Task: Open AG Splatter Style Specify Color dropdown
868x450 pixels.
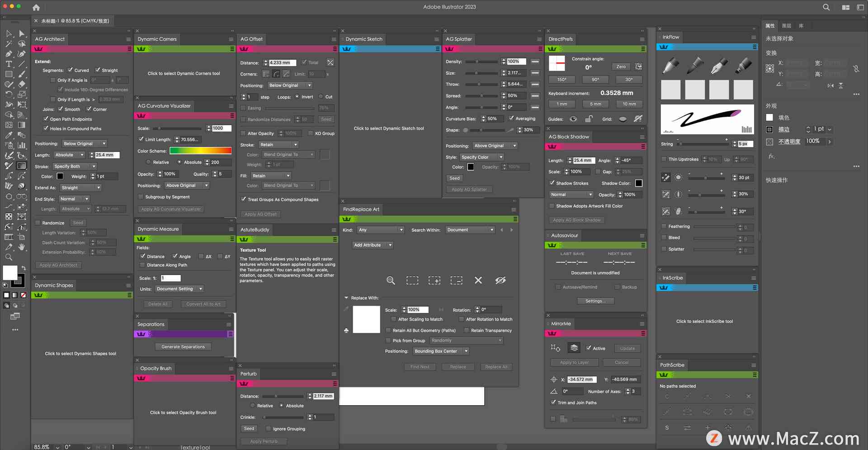Action: coord(482,157)
